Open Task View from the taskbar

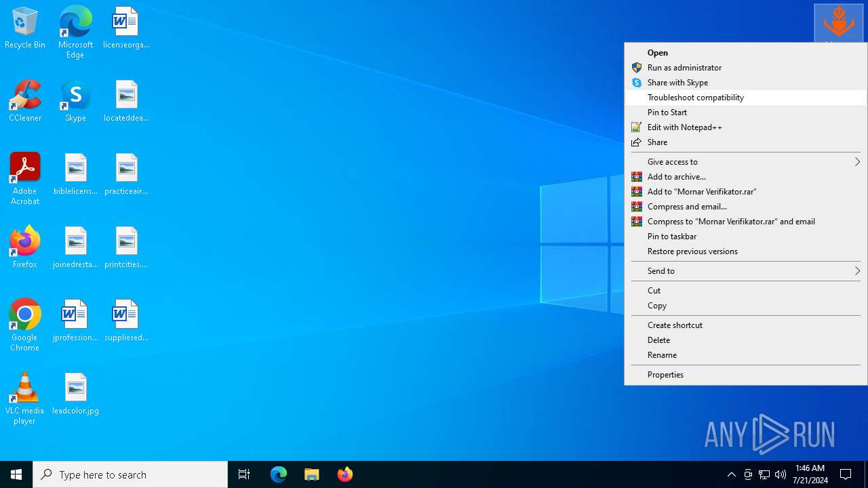pos(244,474)
